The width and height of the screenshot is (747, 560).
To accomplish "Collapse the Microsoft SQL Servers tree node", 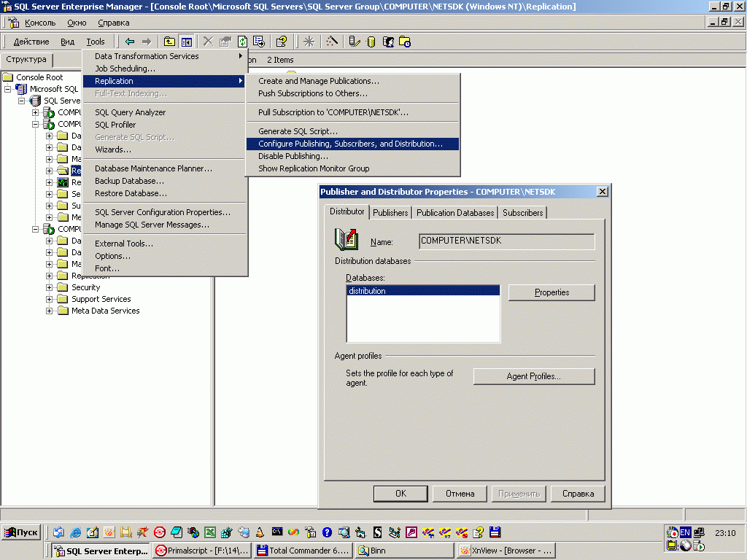I will coord(7,89).
